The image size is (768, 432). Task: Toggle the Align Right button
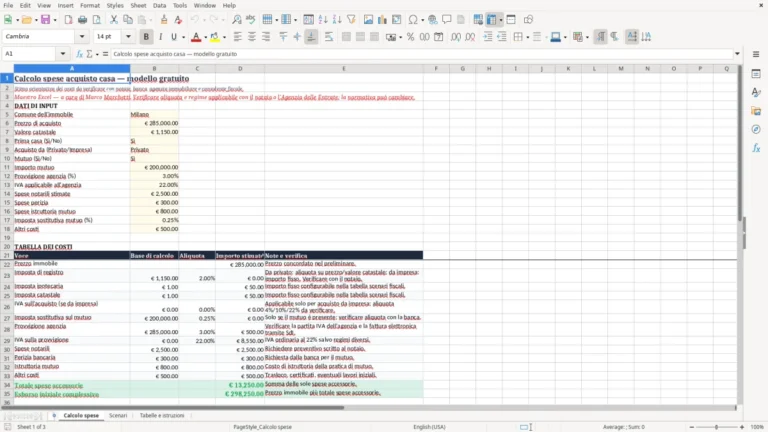click(266, 37)
